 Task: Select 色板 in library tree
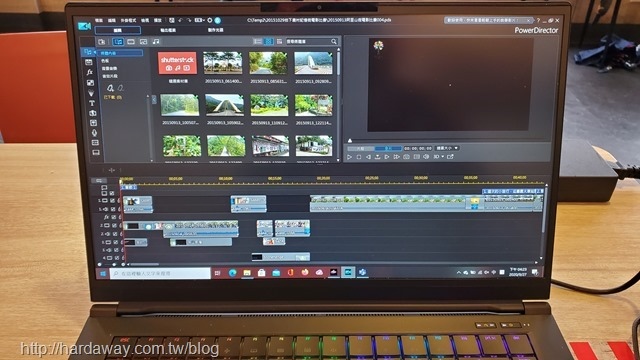(x=105, y=61)
